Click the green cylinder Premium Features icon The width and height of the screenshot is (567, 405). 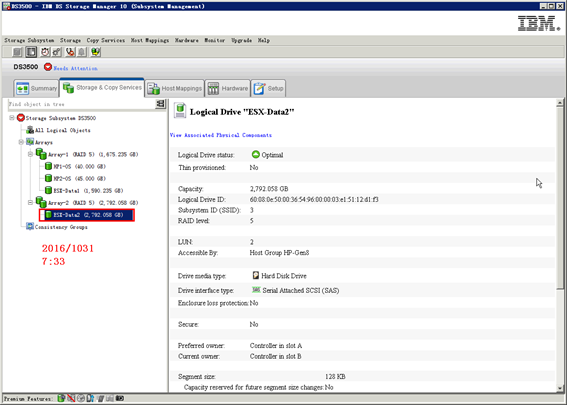61,398
